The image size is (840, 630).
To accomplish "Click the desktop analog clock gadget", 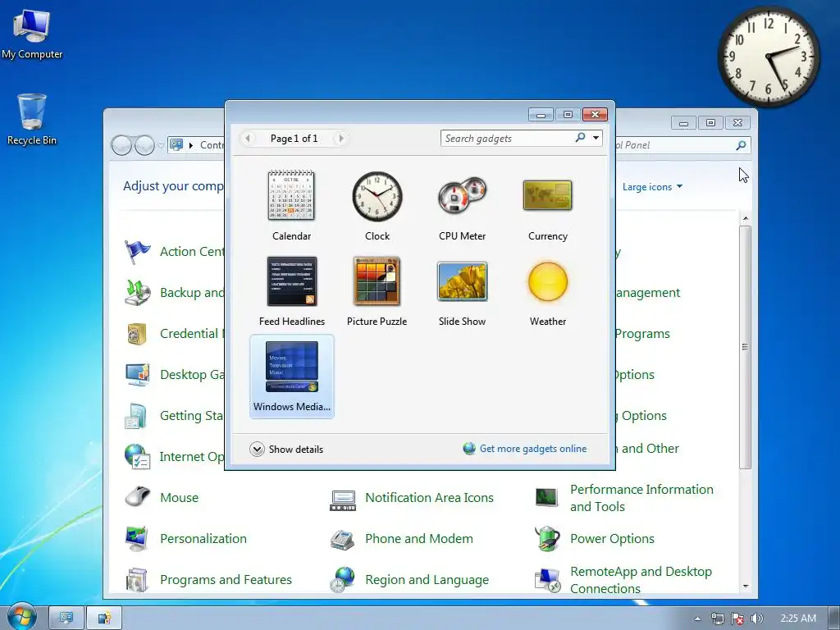I will tap(768, 56).
